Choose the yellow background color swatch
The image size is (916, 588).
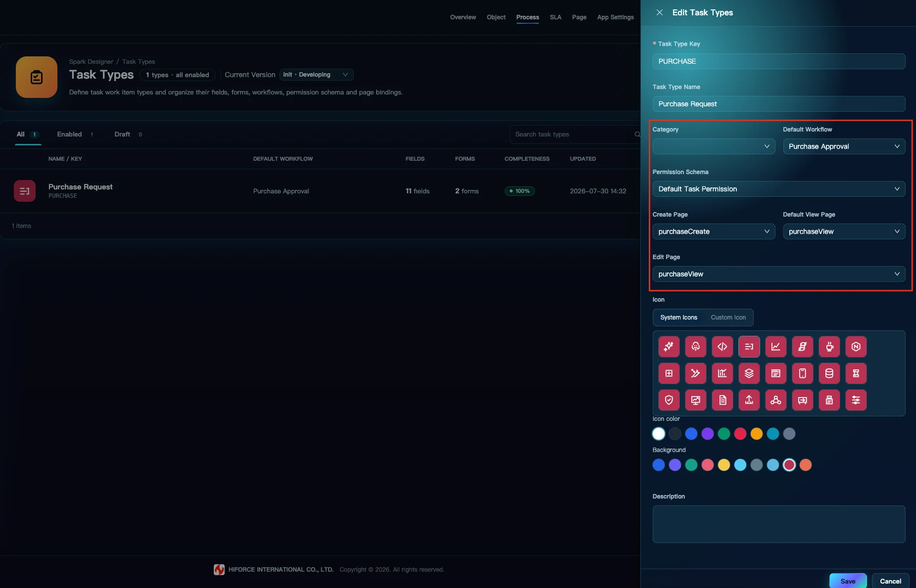point(723,465)
